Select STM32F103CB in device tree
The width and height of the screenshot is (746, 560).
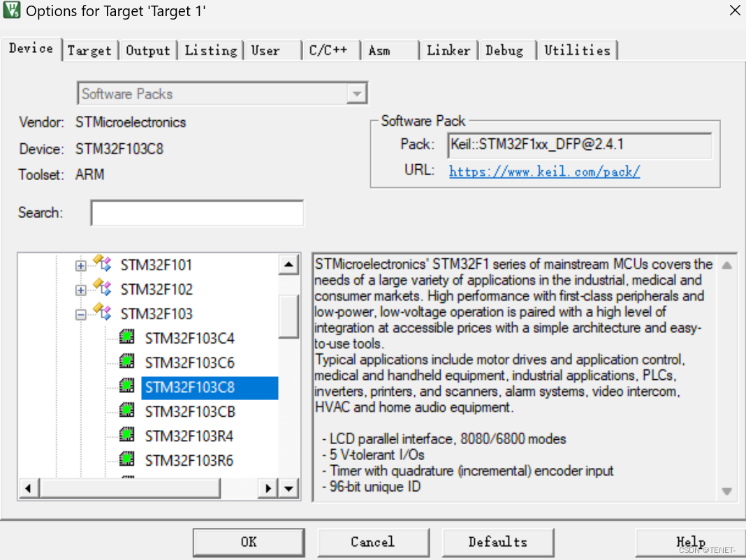click(190, 411)
